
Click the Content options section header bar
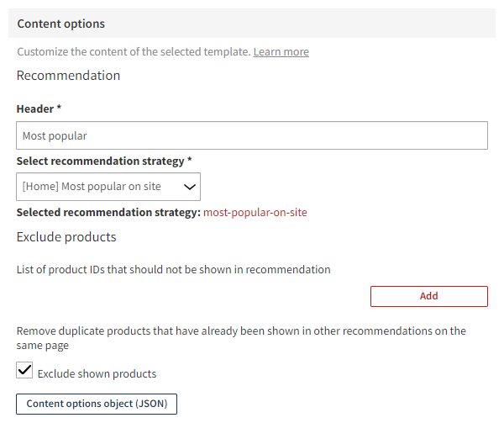coord(252,24)
